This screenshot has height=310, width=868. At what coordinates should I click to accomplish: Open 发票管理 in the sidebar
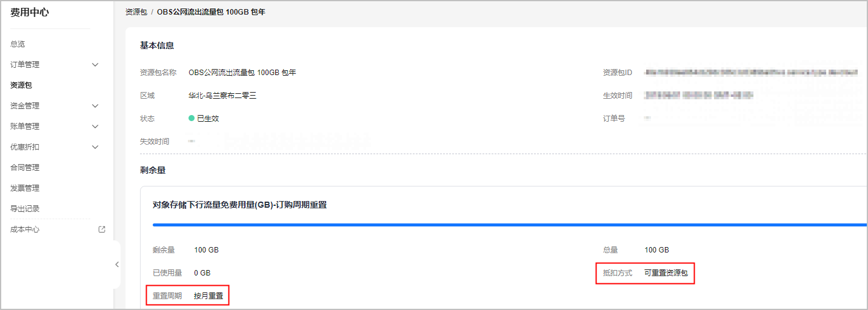click(x=25, y=188)
